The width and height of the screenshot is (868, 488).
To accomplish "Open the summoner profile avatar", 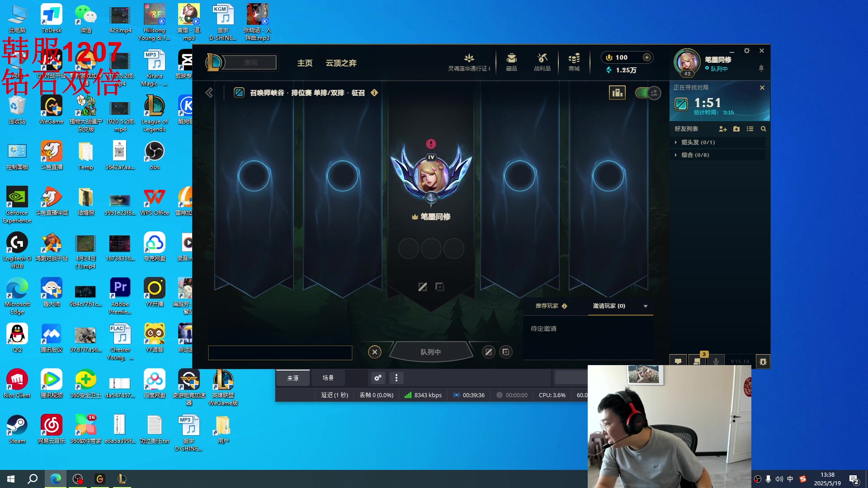I will (687, 62).
